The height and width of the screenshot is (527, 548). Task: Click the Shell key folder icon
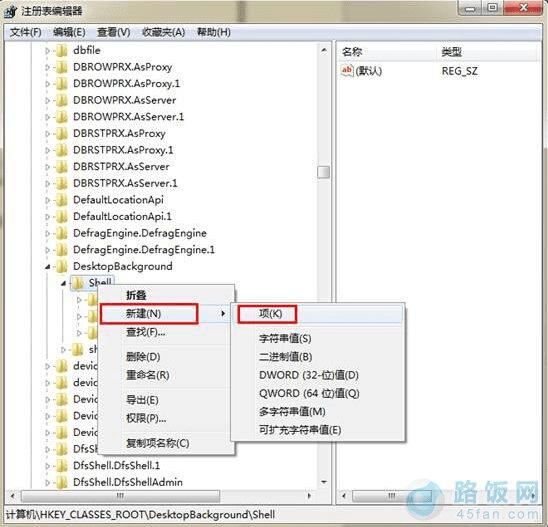pos(78,283)
